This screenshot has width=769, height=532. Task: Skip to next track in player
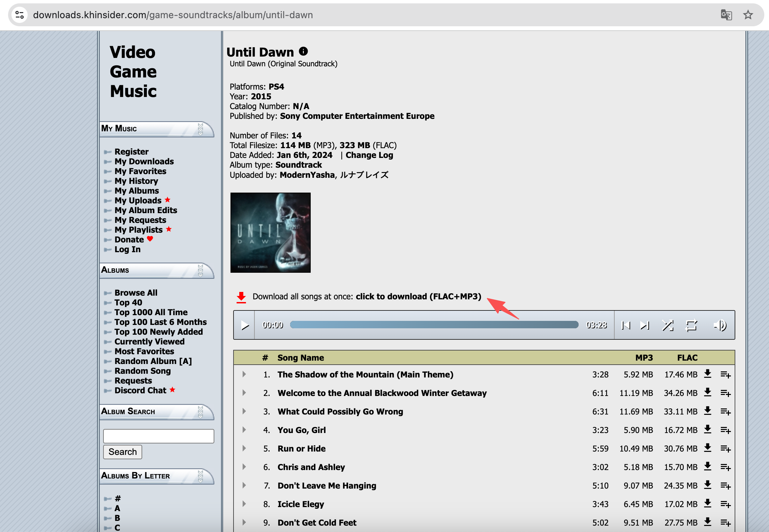pyautogui.click(x=645, y=325)
